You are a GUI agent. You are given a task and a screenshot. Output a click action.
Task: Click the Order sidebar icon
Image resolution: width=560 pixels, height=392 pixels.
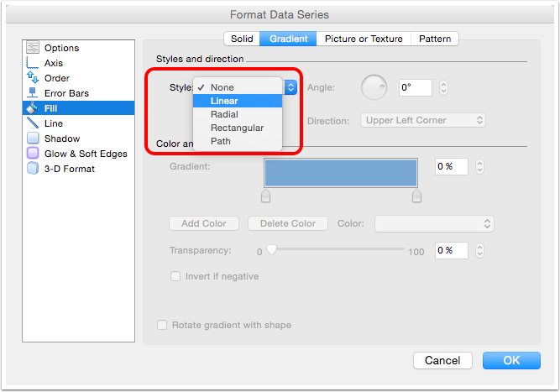pyautogui.click(x=33, y=78)
